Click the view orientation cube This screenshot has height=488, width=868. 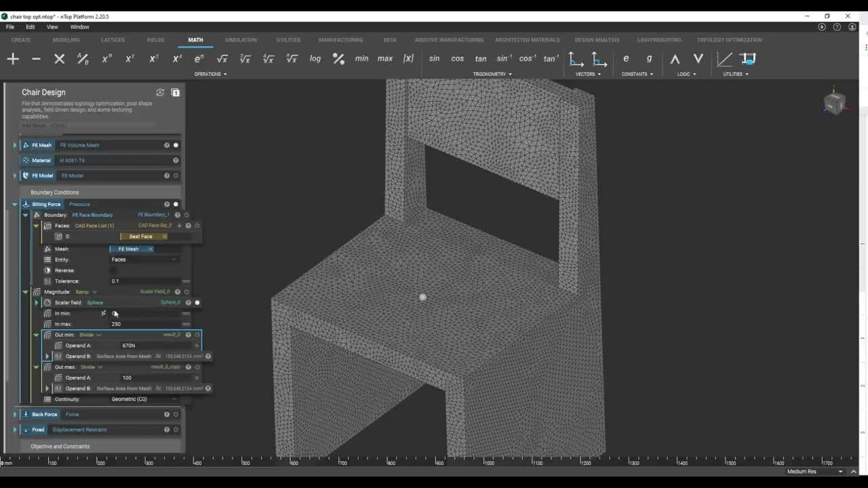(x=833, y=103)
